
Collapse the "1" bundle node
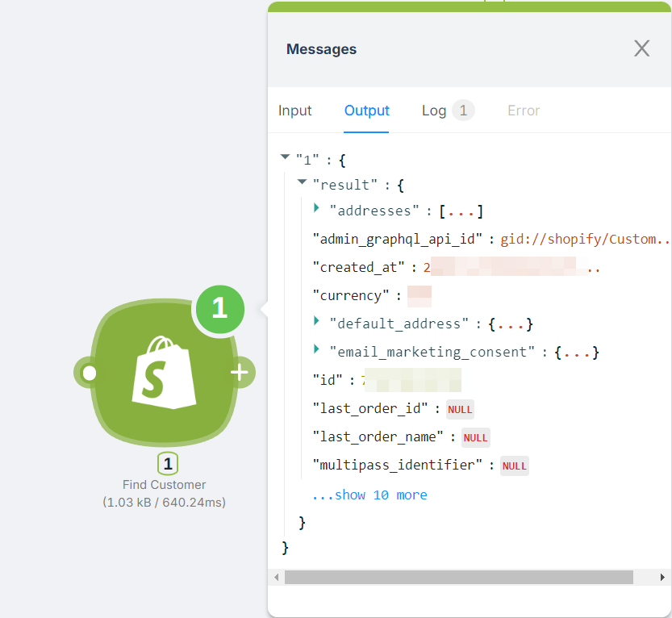(285, 158)
